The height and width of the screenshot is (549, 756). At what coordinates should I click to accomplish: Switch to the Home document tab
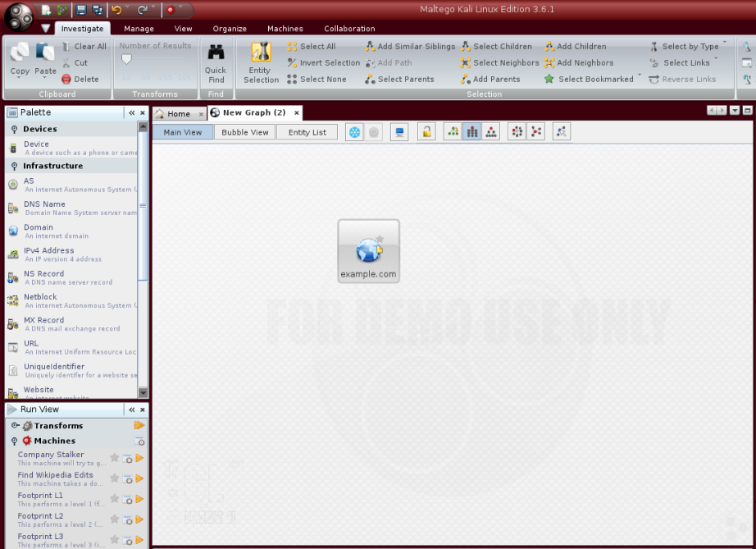click(x=179, y=114)
